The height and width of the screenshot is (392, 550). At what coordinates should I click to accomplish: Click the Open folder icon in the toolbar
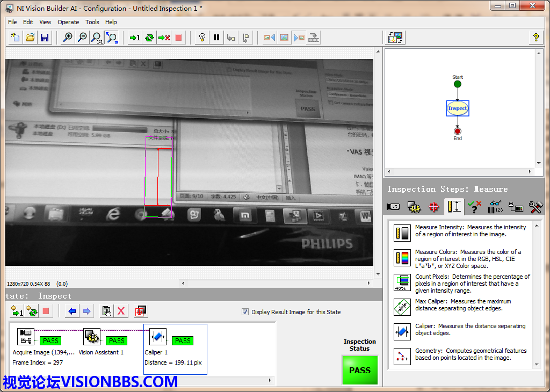pos(30,38)
